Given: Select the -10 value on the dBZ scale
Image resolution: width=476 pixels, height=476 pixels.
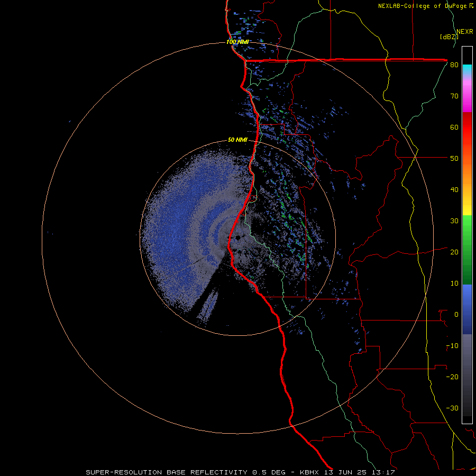Looking at the screenshot, I should [x=452, y=346].
